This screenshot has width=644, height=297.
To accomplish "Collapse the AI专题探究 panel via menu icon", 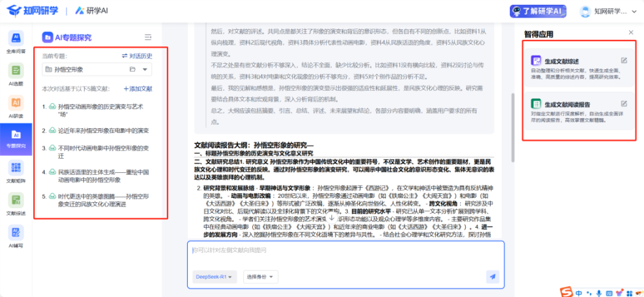I will click(148, 37).
